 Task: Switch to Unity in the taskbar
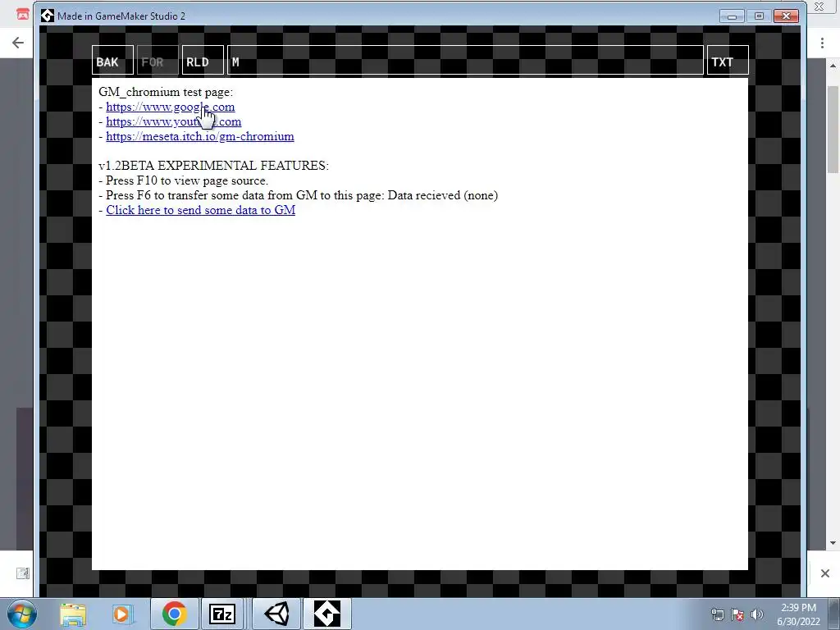[x=276, y=614]
